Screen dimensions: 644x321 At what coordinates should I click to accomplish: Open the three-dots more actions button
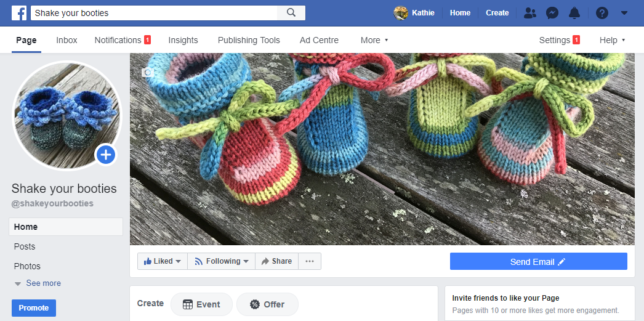310,261
